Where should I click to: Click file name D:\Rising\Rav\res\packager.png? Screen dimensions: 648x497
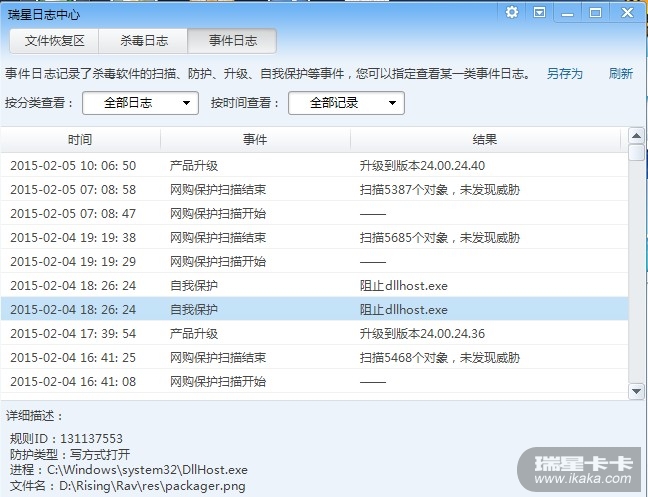click(x=152, y=486)
